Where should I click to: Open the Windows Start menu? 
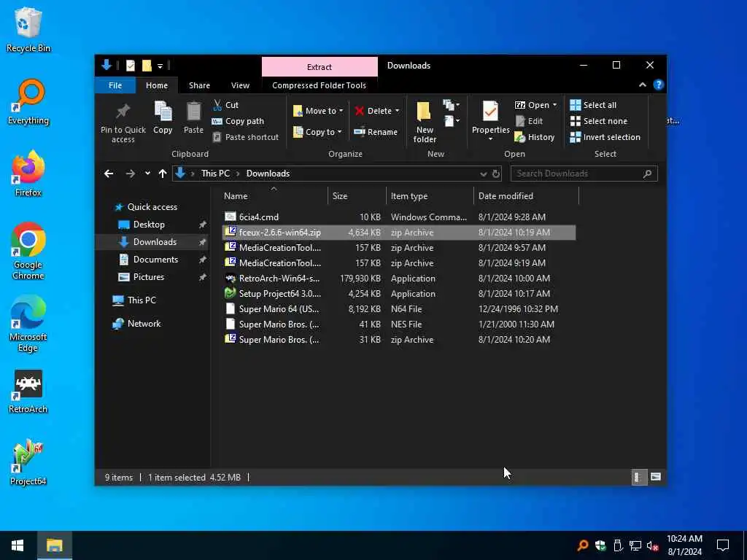pos(18,545)
